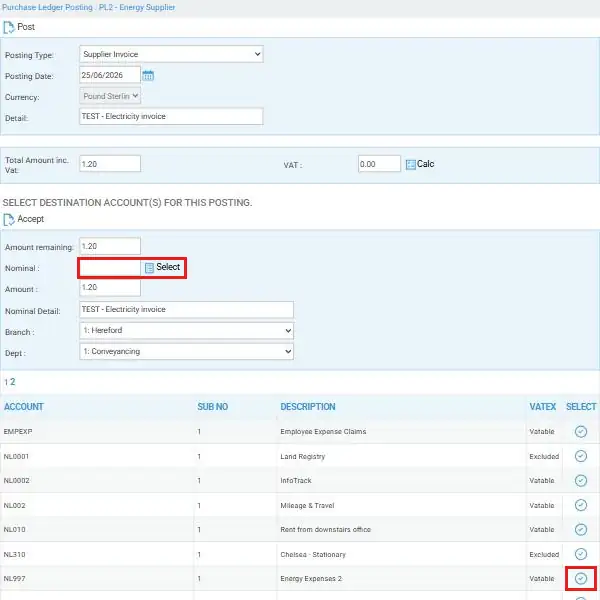The height and width of the screenshot is (600, 600).
Task: Select the NL310 Chelsea Stationary tick icon
Action: tap(580, 554)
